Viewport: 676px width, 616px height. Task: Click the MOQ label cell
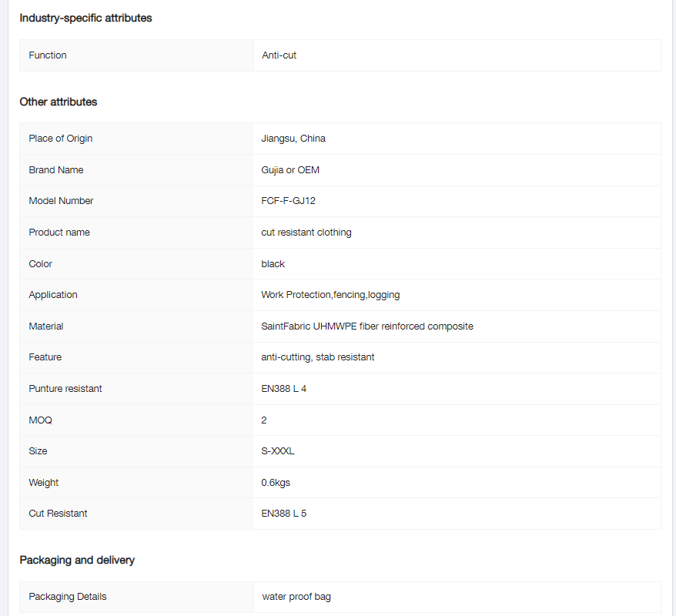click(41, 420)
